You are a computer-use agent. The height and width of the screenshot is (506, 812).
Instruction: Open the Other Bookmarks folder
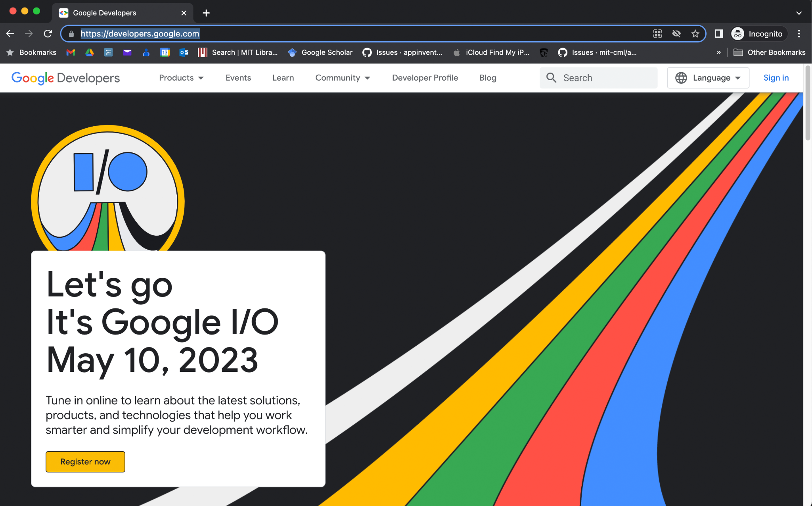[x=770, y=52]
